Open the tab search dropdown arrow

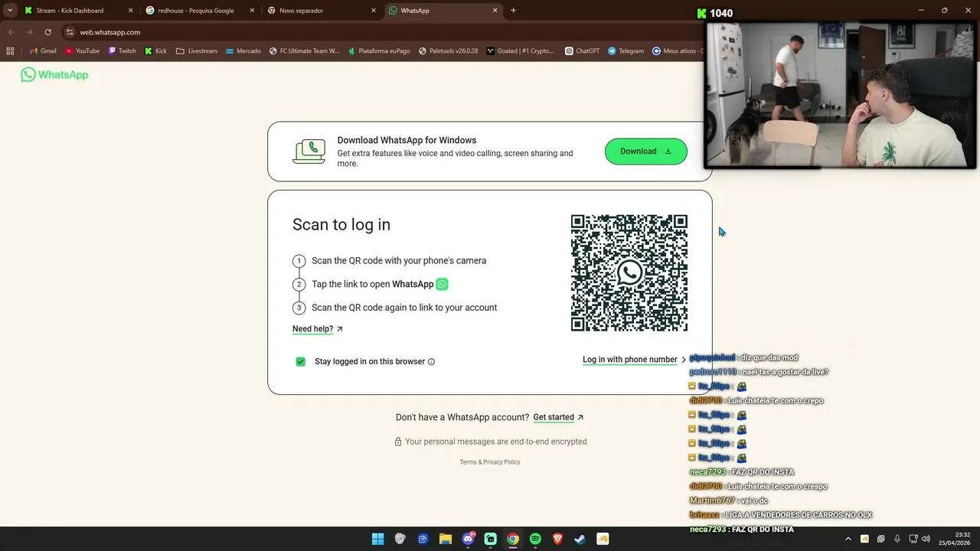(x=10, y=11)
